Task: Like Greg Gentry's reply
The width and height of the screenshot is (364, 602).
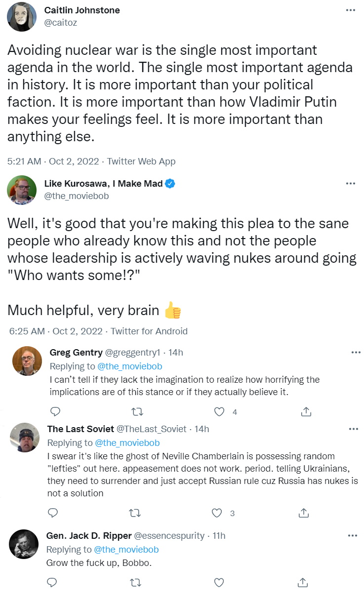Action: pyautogui.click(x=219, y=411)
